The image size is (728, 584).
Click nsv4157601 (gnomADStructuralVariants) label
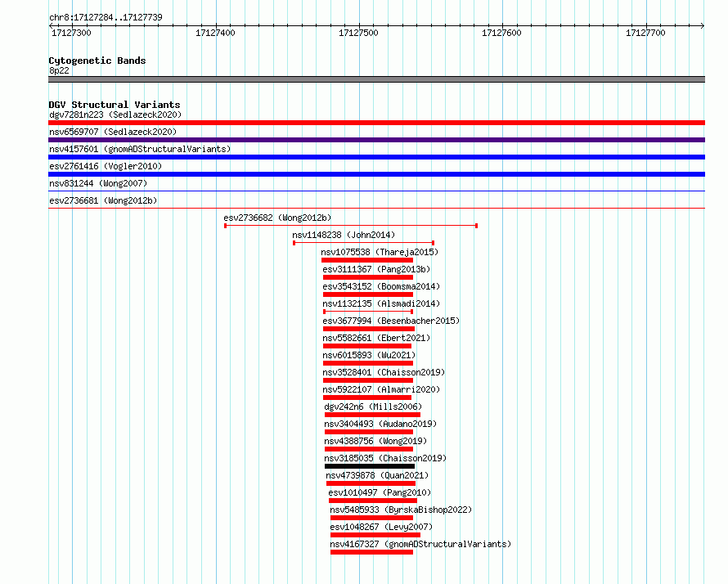point(140,149)
